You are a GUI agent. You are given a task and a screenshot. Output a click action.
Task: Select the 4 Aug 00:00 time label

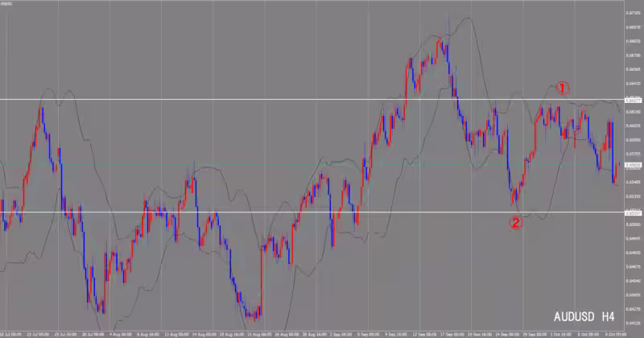[x=120, y=333]
